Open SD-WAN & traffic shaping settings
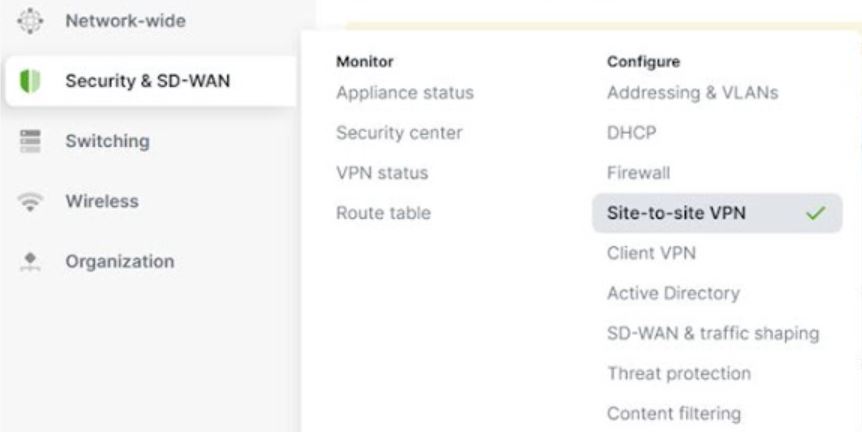Screen dimensions: 862x432 (713, 333)
